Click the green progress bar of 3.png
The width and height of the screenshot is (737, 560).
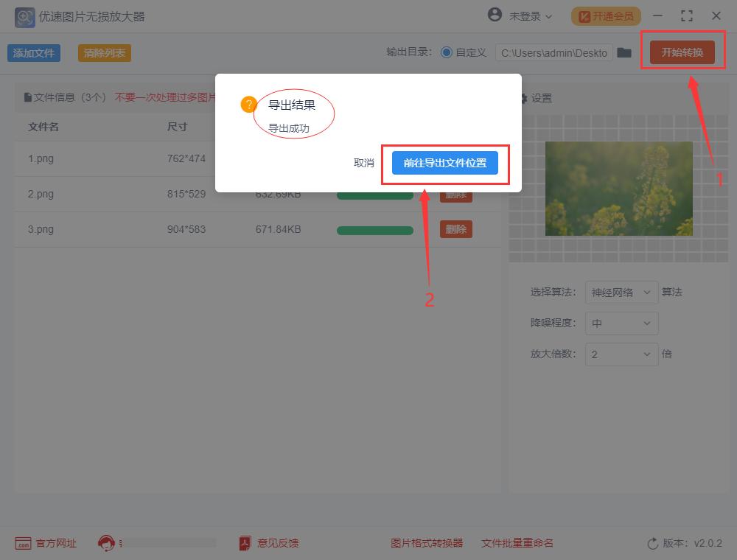[x=374, y=229]
